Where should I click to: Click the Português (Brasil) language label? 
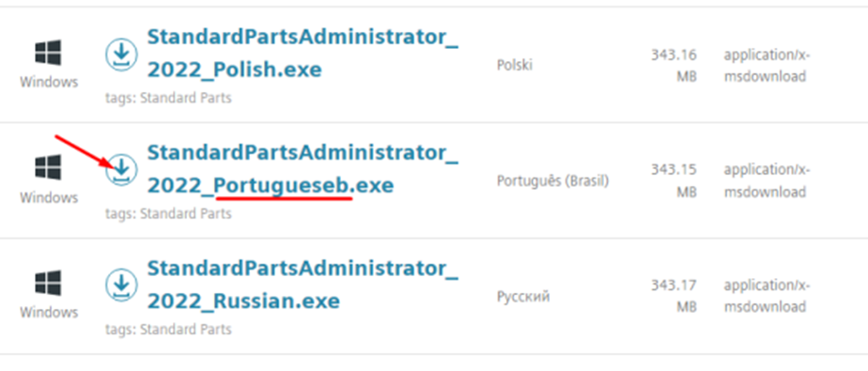[x=553, y=181]
